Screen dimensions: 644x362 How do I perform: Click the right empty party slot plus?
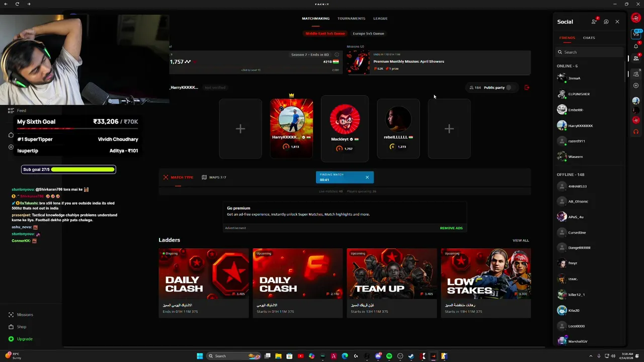tap(449, 129)
